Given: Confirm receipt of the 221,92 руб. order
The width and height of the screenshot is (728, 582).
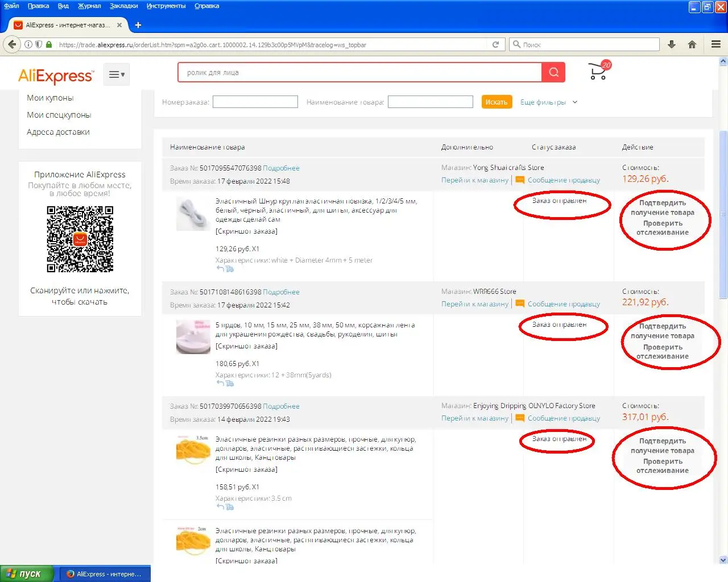Looking at the screenshot, I should coord(663,331).
